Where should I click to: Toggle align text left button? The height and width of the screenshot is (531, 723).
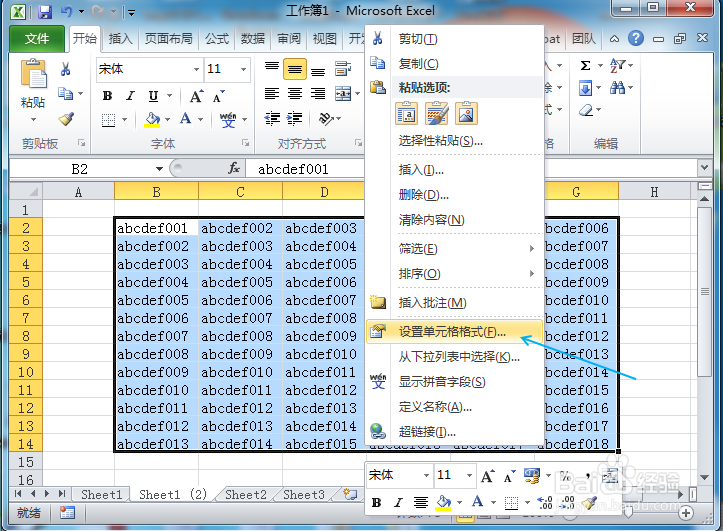coord(272,94)
